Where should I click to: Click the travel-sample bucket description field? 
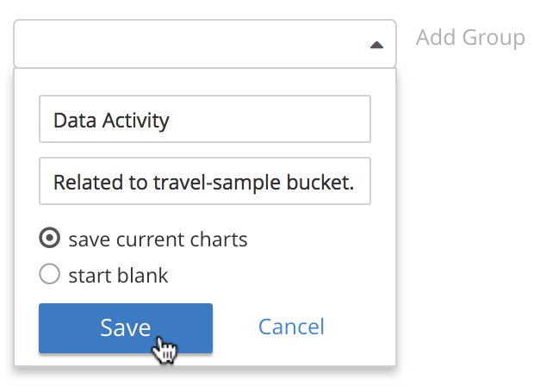204,181
